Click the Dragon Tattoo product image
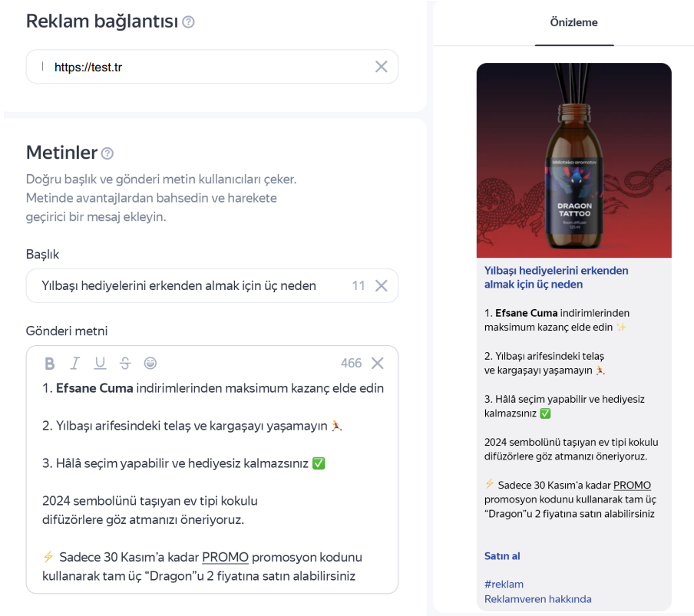The width and height of the screenshot is (694, 616). (x=573, y=160)
